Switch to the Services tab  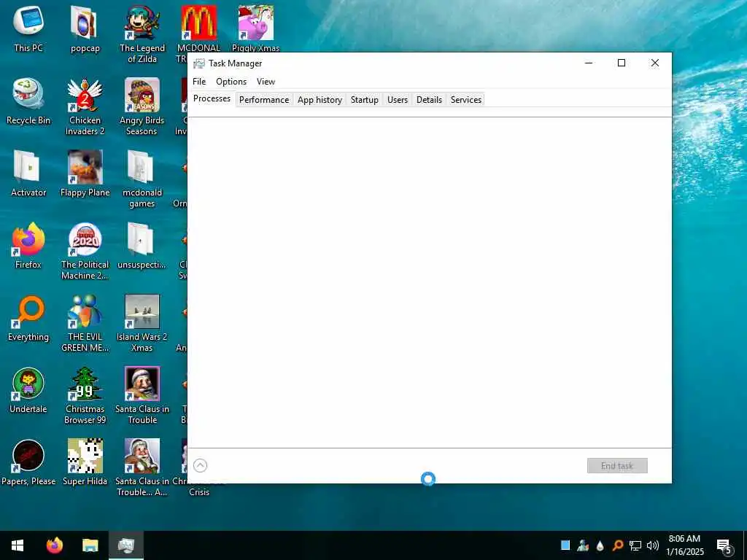point(466,99)
